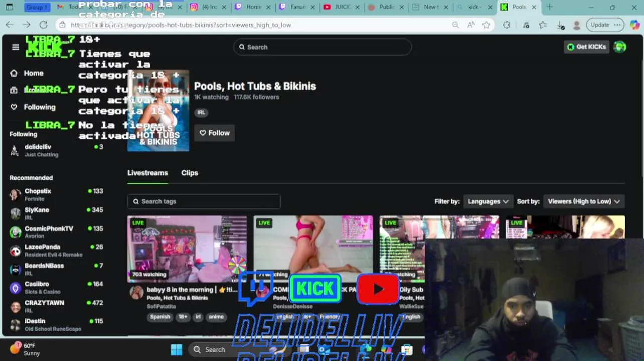The image size is (644, 361).
Task: Click the browser Update button
Action: click(605, 25)
